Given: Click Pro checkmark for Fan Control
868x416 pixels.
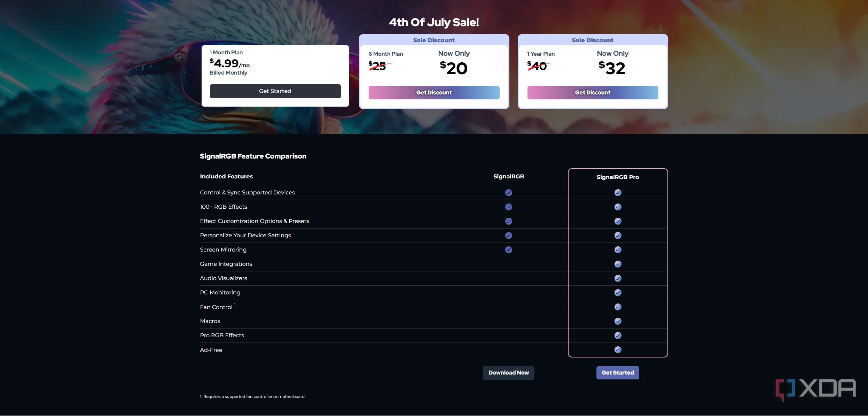Looking at the screenshot, I should (618, 307).
